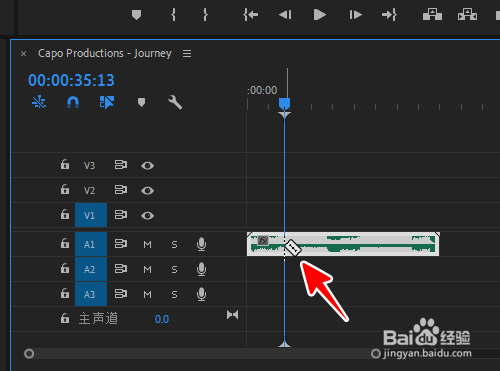This screenshot has width=500, height=371.
Task: Mute track A2
Action: pyautogui.click(x=147, y=269)
